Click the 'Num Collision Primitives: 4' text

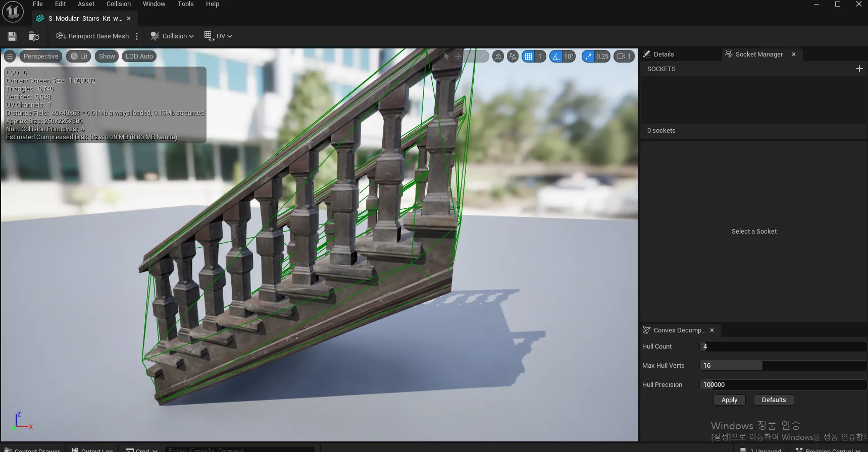coord(45,129)
